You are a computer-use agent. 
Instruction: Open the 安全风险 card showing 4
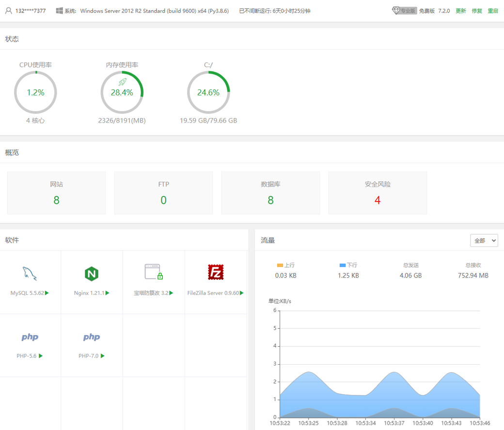(x=378, y=193)
